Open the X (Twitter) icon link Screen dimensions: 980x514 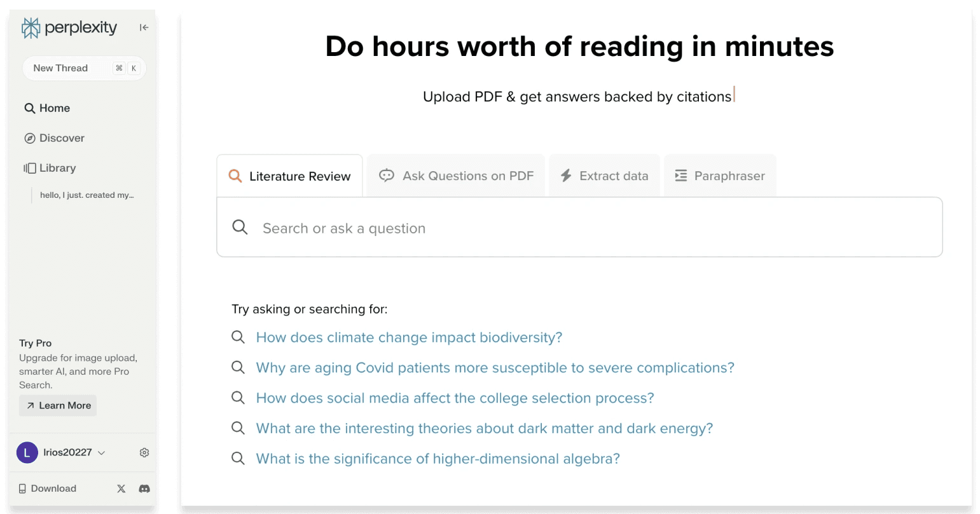[x=121, y=489]
